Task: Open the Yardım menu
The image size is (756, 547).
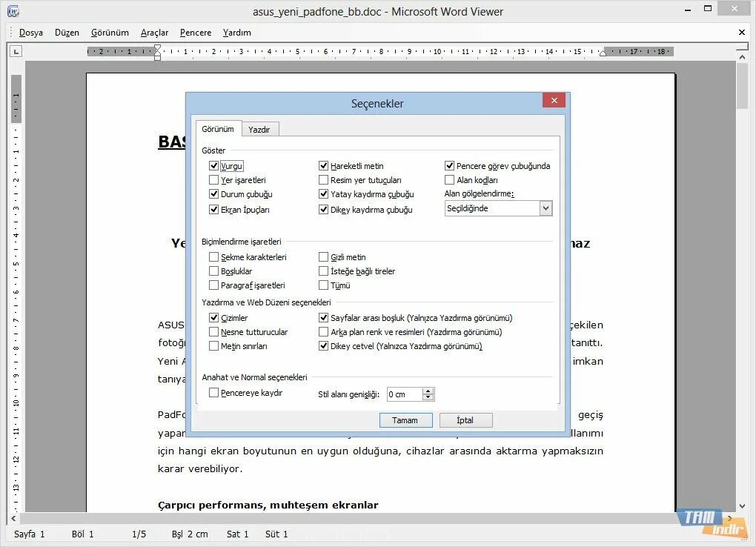Action: [x=236, y=33]
